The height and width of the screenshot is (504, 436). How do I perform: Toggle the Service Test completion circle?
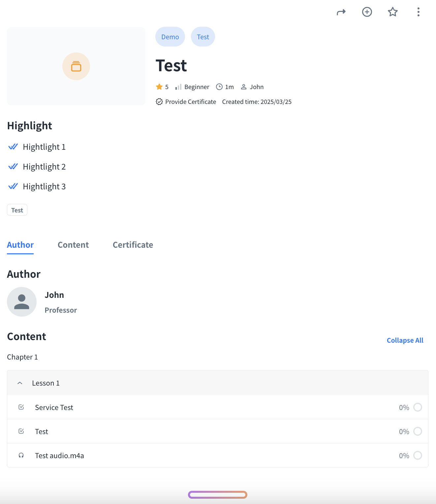(x=418, y=407)
